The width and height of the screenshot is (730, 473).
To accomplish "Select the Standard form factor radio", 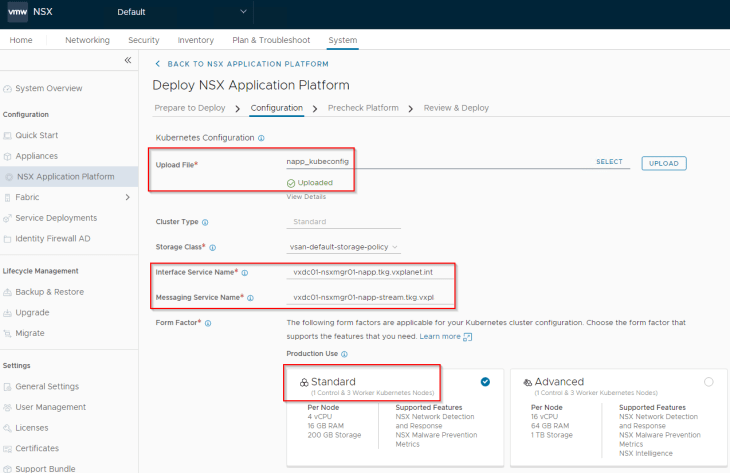I will click(x=485, y=382).
